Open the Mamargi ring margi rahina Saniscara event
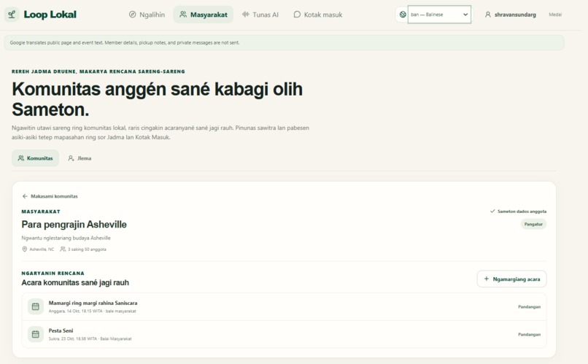 click(x=284, y=306)
